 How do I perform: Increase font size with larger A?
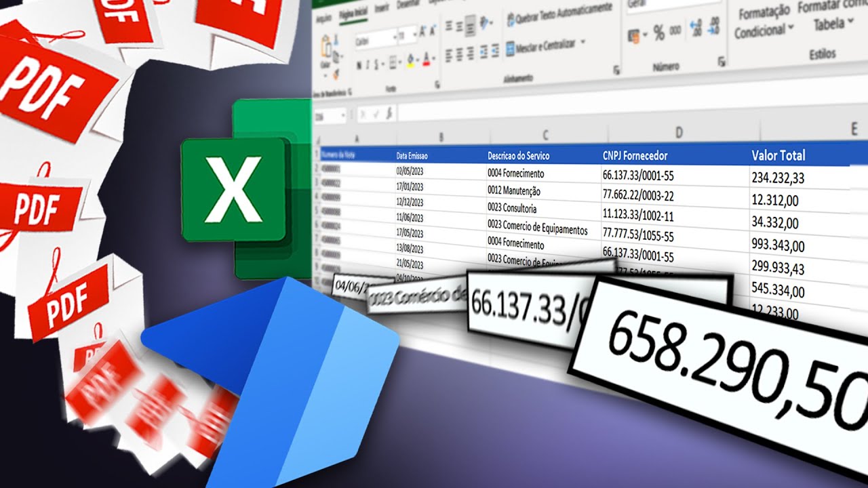423,31
